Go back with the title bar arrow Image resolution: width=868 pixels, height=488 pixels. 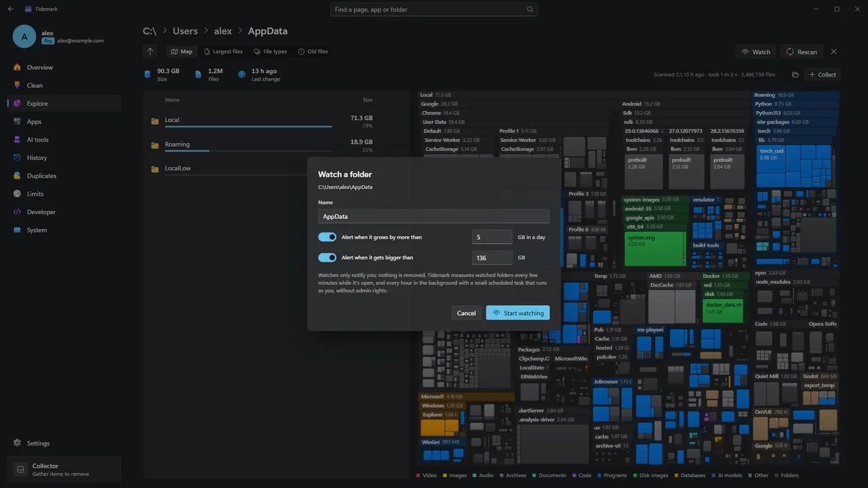tap(10, 9)
